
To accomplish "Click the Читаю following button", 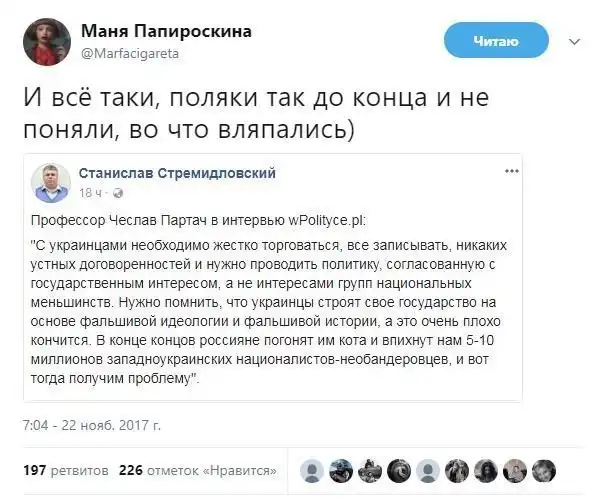I will click(496, 40).
